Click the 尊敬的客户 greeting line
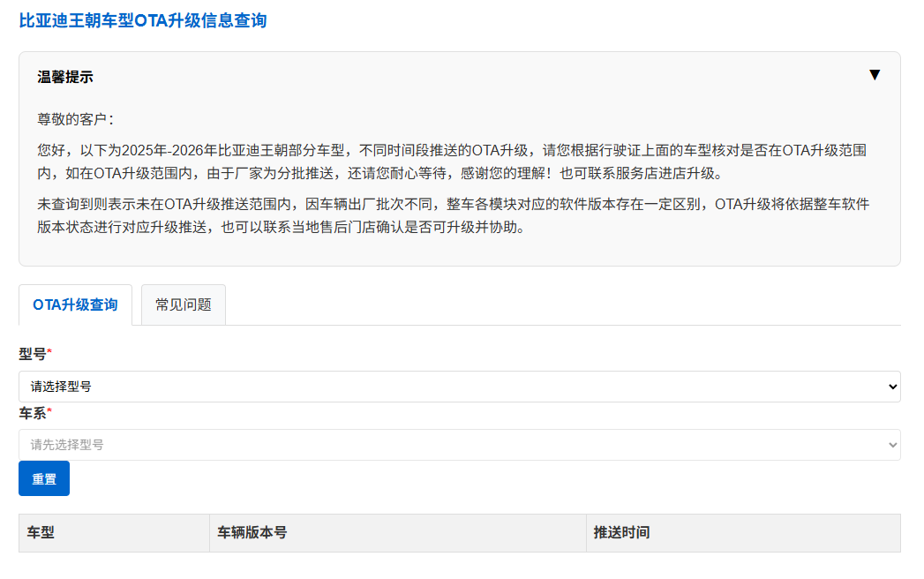Viewport: 924px width, 579px height. 75,119
